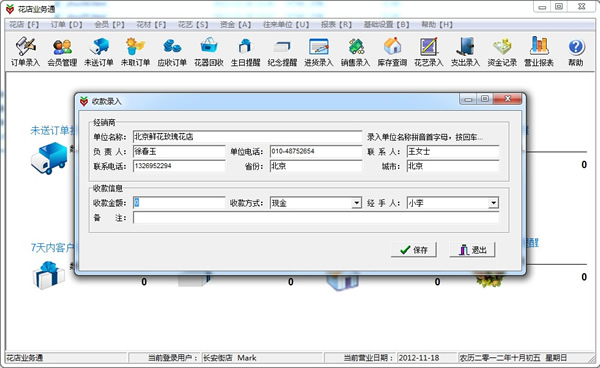
Task: Click the lunar date text in status bar
Action: coord(513,358)
